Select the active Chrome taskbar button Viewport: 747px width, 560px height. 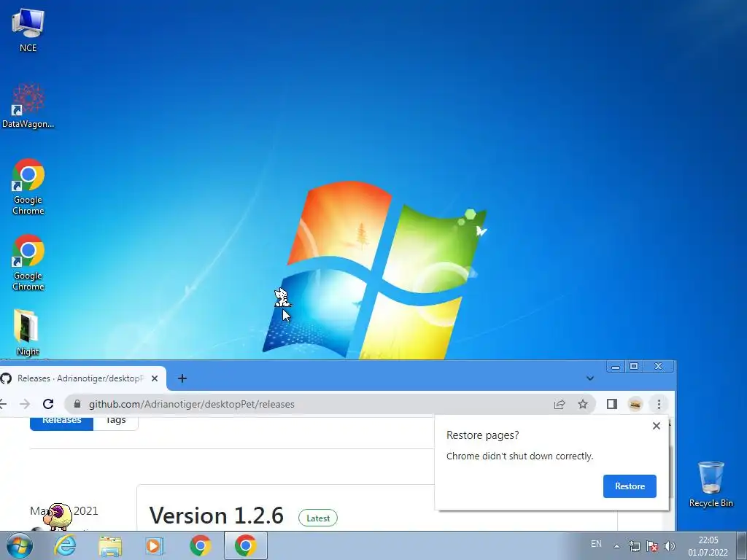pos(245,545)
